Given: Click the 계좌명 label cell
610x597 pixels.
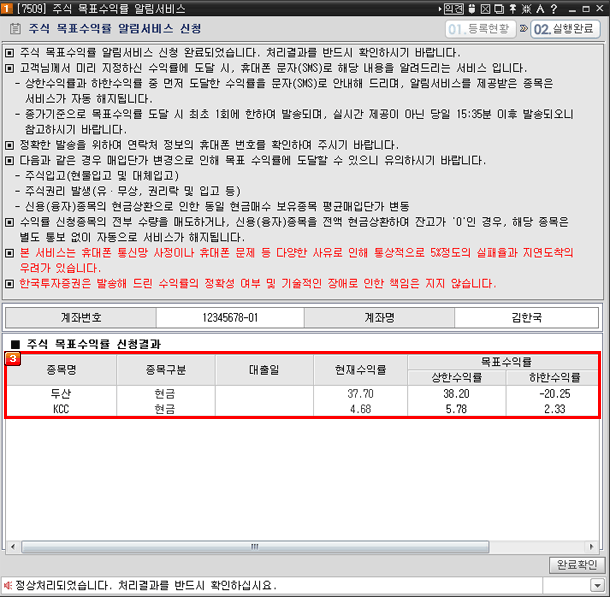Looking at the screenshot, I should pyautogui.click(x=379, y=318).
